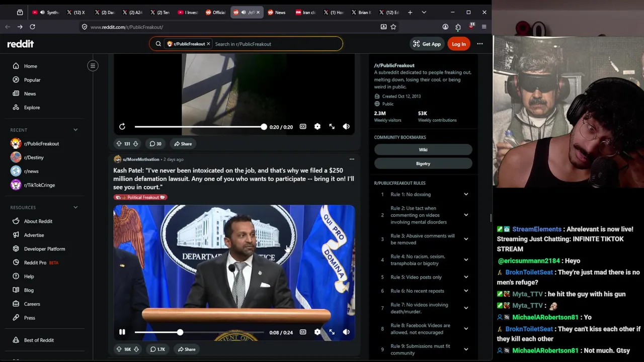Go to Home in sidebar
The image size is (644, 362).
[30, 66]
